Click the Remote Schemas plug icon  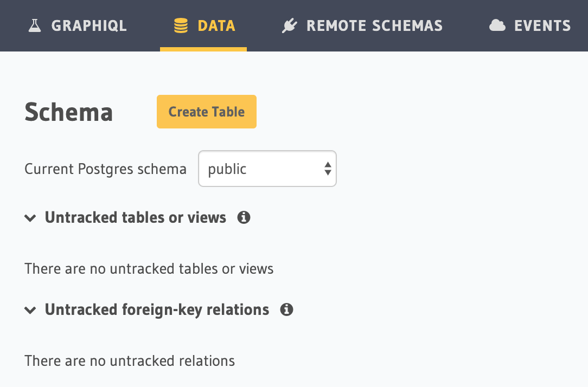coord(290,25)
